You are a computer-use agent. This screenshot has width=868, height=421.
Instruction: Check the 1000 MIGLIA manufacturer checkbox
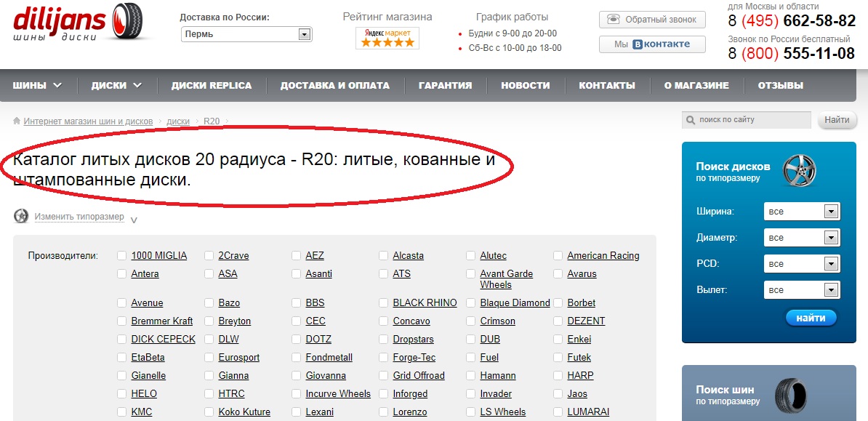[x=122, y=255]
